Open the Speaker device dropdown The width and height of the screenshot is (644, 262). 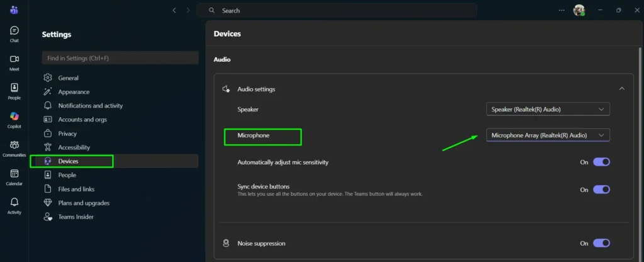(548, 109)
